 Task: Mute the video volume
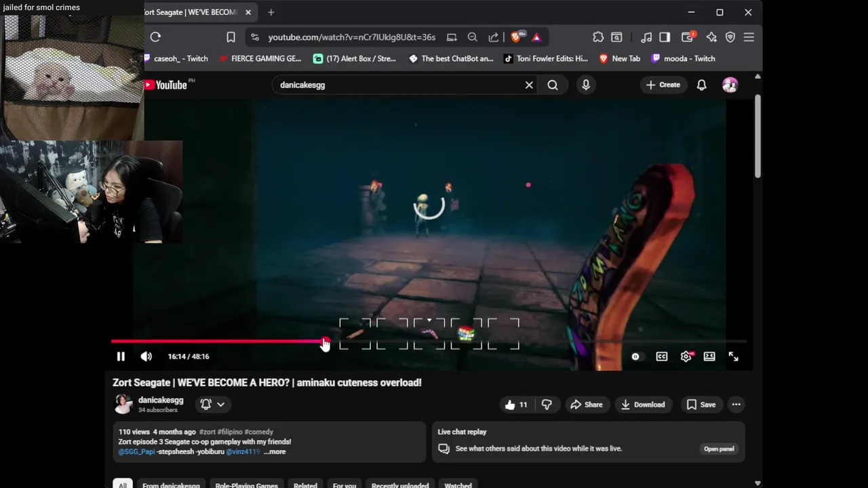(146, 357)
